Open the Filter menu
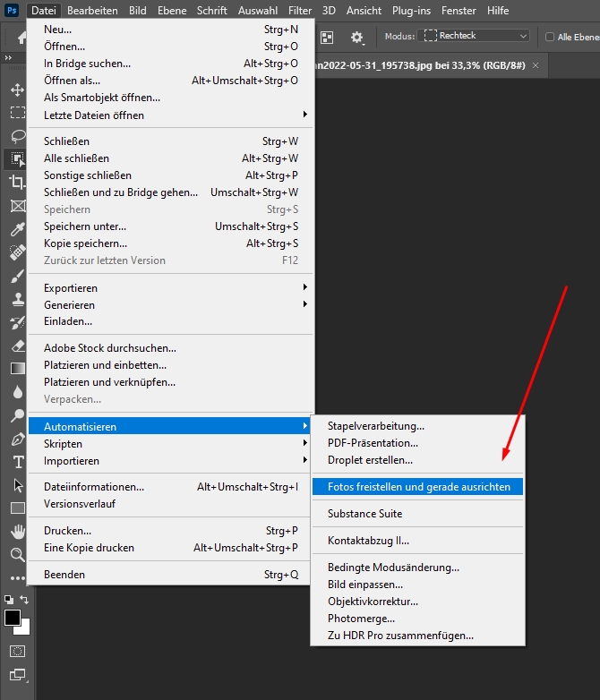This screenshot has height=700, width=600. [x=300, y=10]
